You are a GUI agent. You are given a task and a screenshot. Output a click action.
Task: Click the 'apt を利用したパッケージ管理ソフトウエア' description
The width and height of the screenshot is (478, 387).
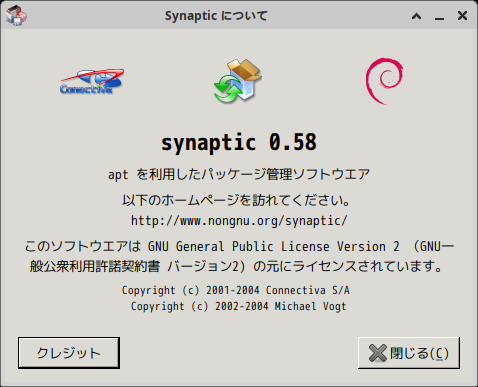[x=239, y=174]
